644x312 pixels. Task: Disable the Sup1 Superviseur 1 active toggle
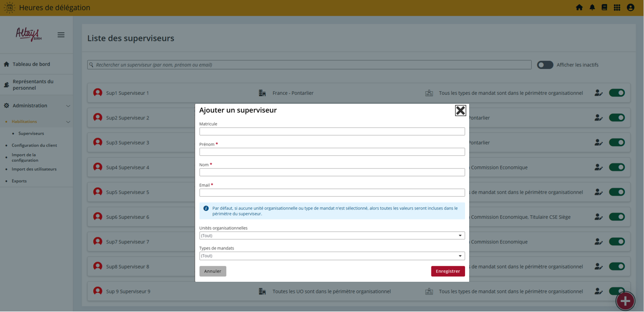617,93
